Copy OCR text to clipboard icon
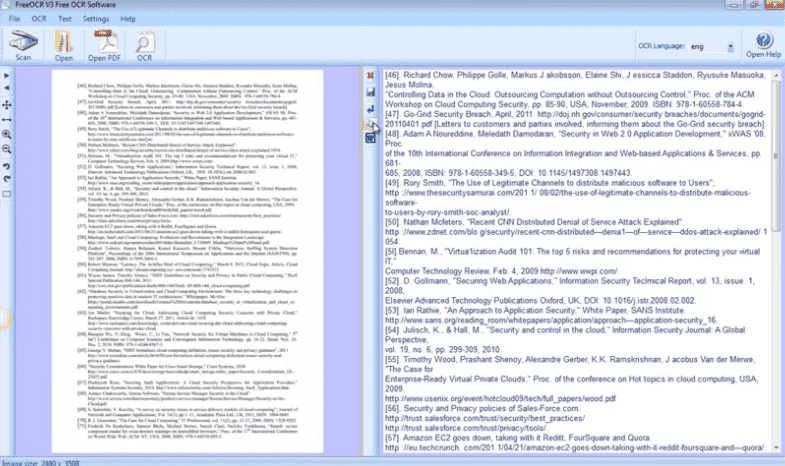 click(x=370, y=124)
